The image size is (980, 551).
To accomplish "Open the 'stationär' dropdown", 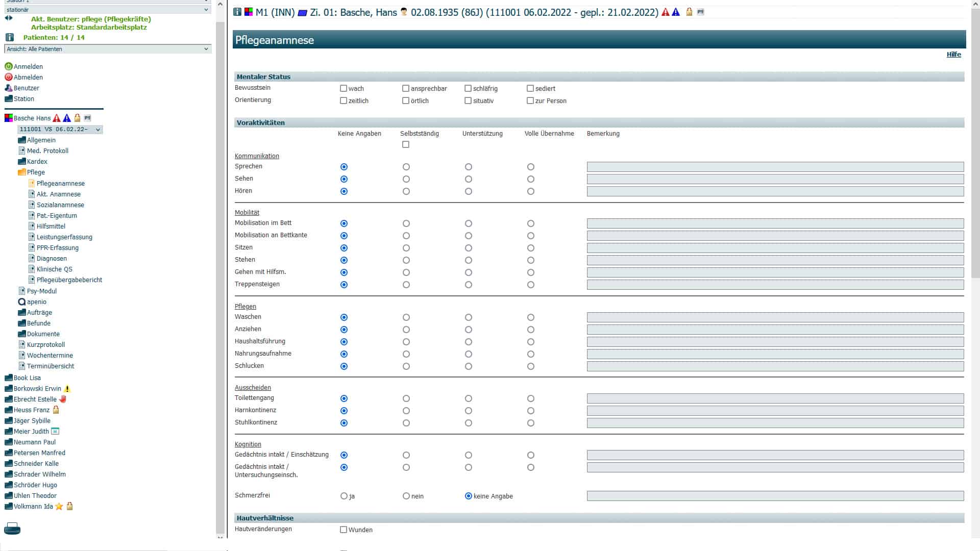I will click(107, 10).
